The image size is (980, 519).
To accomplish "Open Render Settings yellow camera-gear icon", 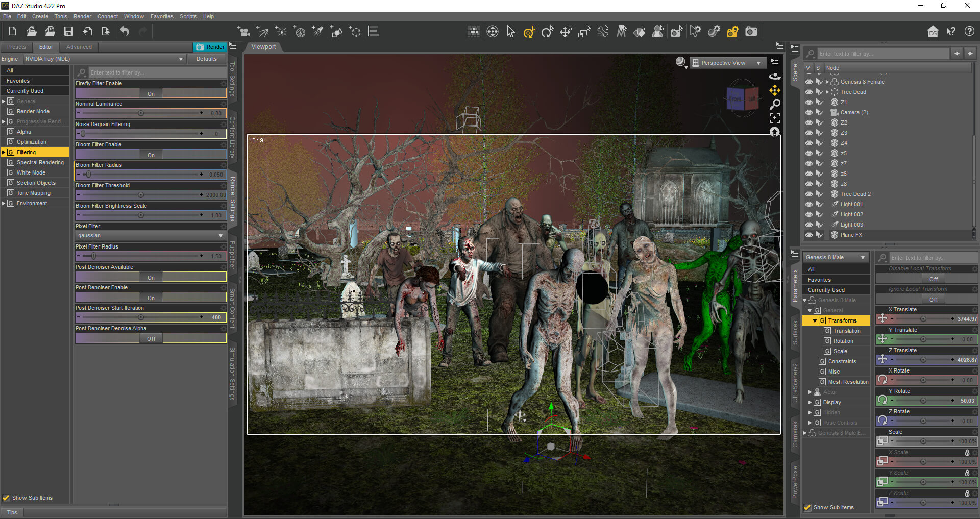I will [x=732, y=32].
